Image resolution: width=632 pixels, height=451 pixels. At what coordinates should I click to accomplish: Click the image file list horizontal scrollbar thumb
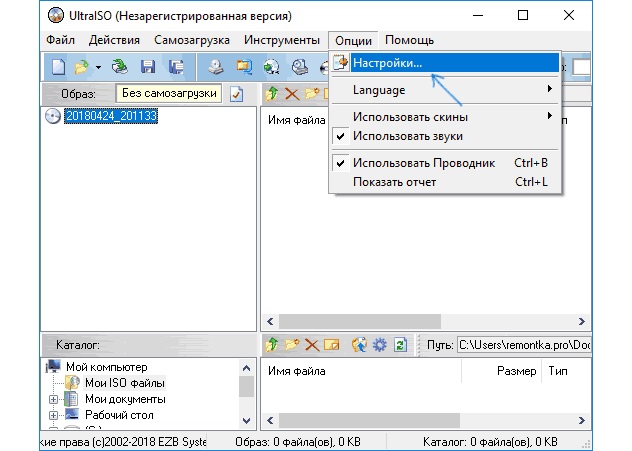click(x=360, y=322)
